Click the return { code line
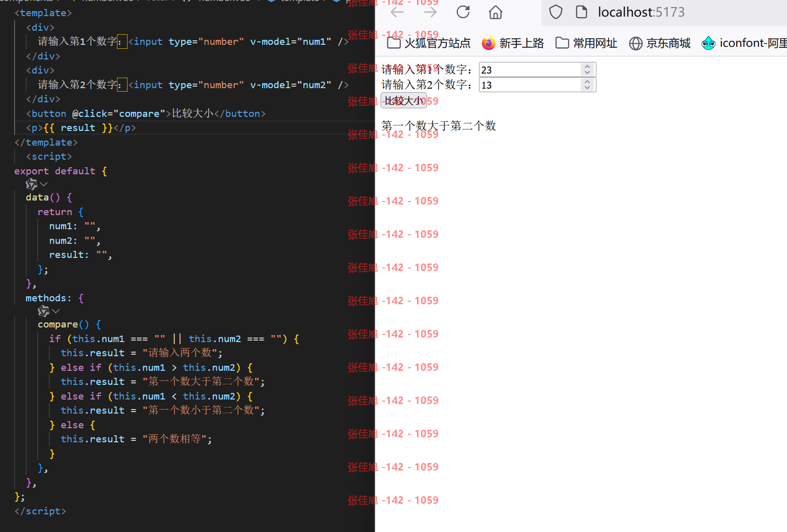787x532 pixels. pyautogui.click(x=60, y=212)
